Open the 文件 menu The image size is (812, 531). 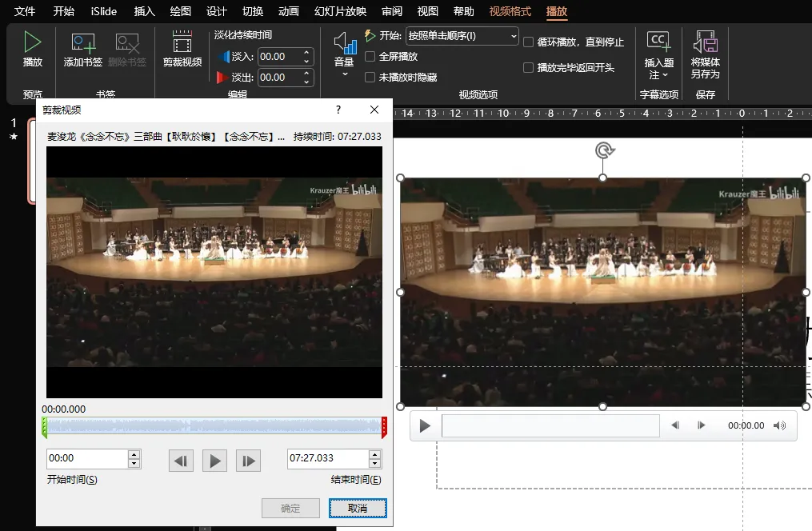pos(24,11)
